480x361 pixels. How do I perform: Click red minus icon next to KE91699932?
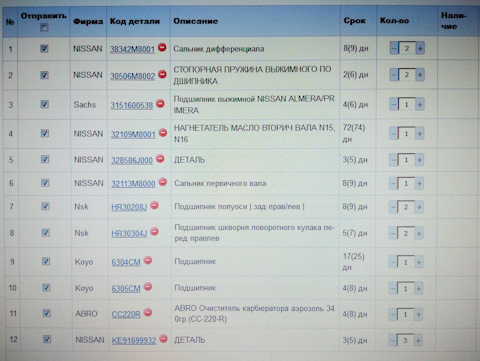coord(163,339)
